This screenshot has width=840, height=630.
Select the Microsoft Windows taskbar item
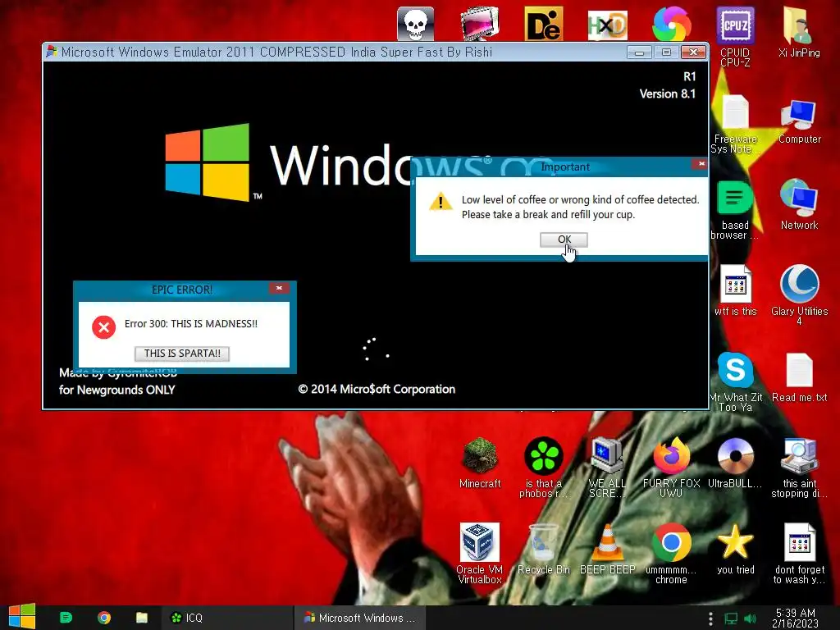pos(359,618)
